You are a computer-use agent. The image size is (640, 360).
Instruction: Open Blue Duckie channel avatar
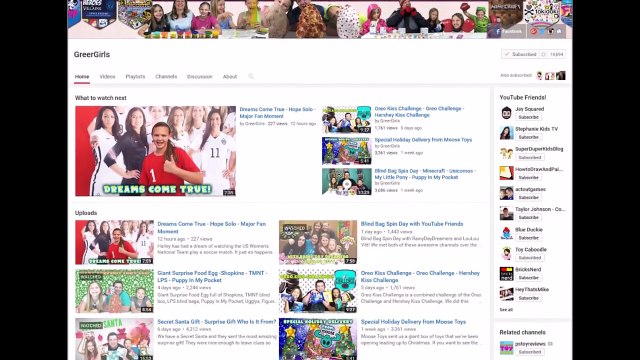coord(507,233)
